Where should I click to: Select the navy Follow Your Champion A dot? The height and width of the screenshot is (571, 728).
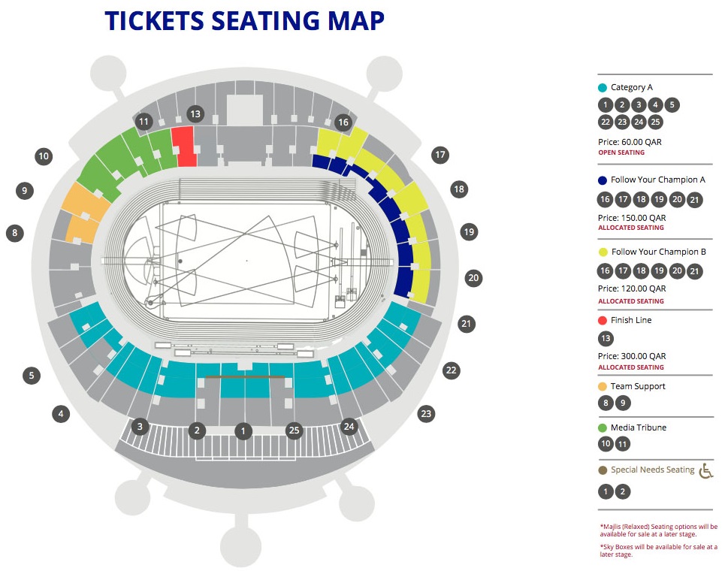point(603,180)
